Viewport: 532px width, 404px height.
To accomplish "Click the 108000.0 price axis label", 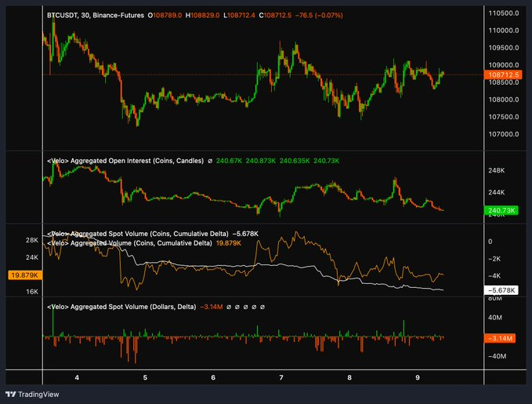I will coord(504,100).
